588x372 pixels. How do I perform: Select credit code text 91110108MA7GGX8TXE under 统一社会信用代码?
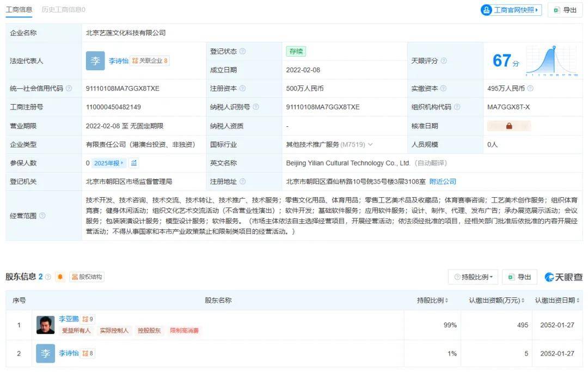point(122,88)
